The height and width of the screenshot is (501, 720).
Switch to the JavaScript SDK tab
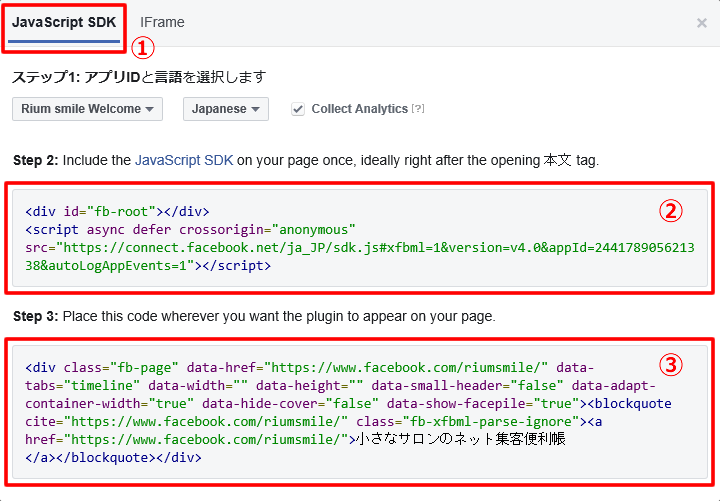[64, 23]
